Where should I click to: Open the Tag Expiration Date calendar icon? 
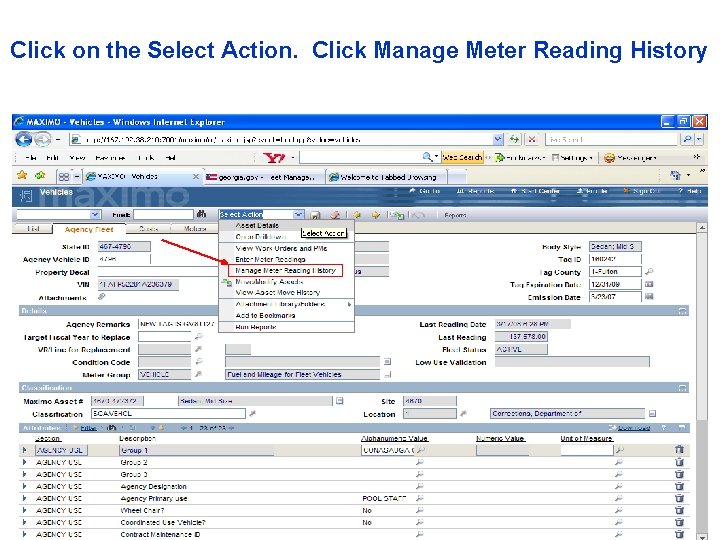point(649,284)
